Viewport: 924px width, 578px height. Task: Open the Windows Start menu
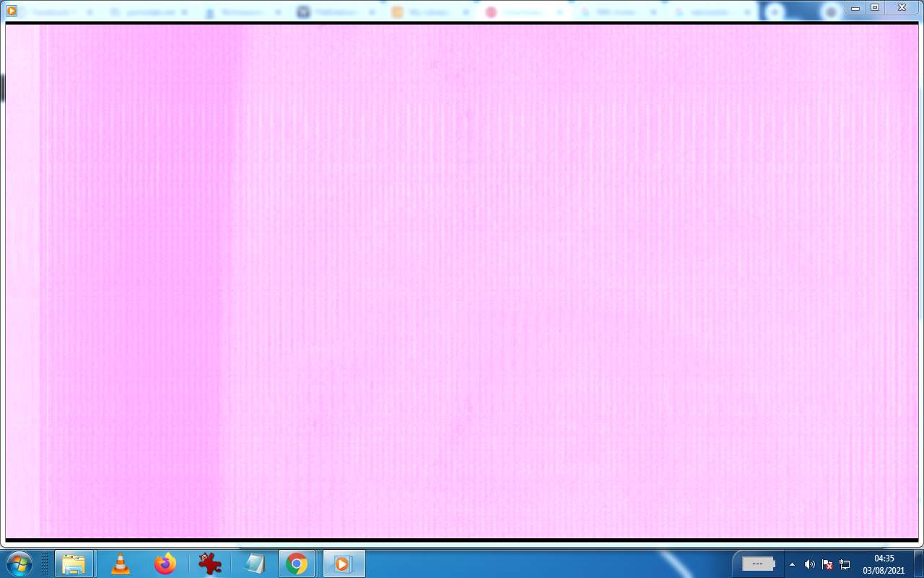pos(19,564)
